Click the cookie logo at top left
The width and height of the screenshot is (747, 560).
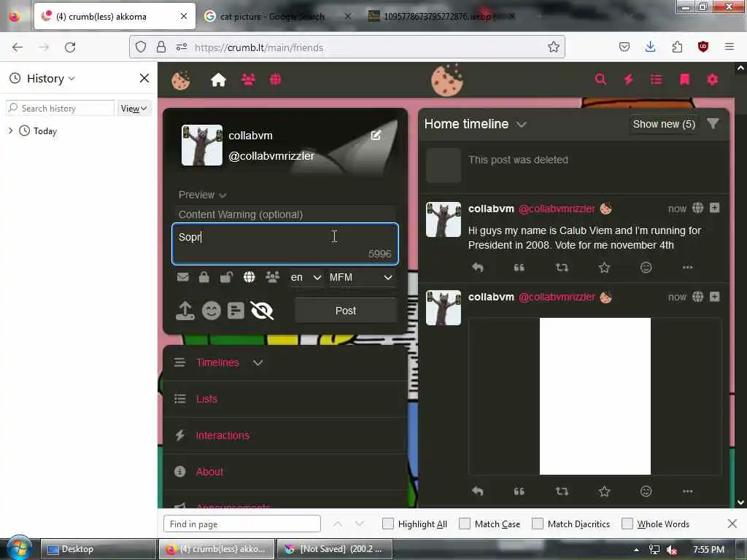coord(181,80)
